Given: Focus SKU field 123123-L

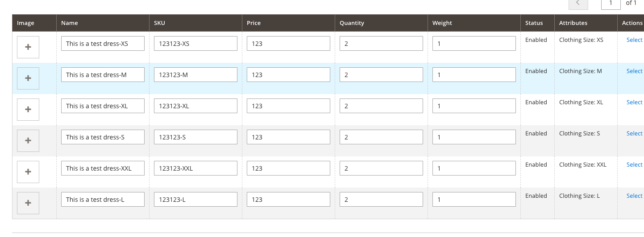Looking at the screenshot, I should 195,200.
